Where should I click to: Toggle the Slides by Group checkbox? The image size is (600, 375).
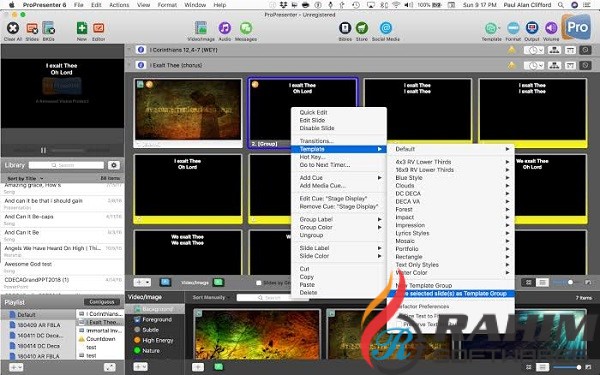(x=259, y=283)
